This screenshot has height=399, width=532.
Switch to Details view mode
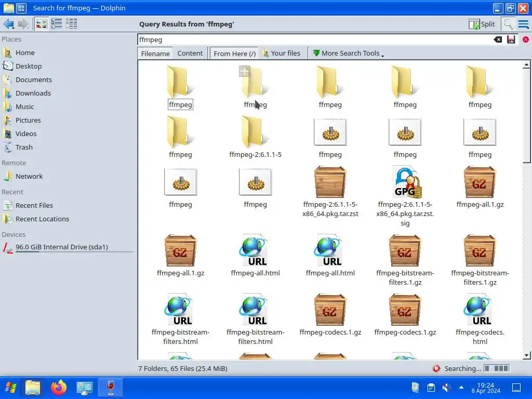(71, 24)
